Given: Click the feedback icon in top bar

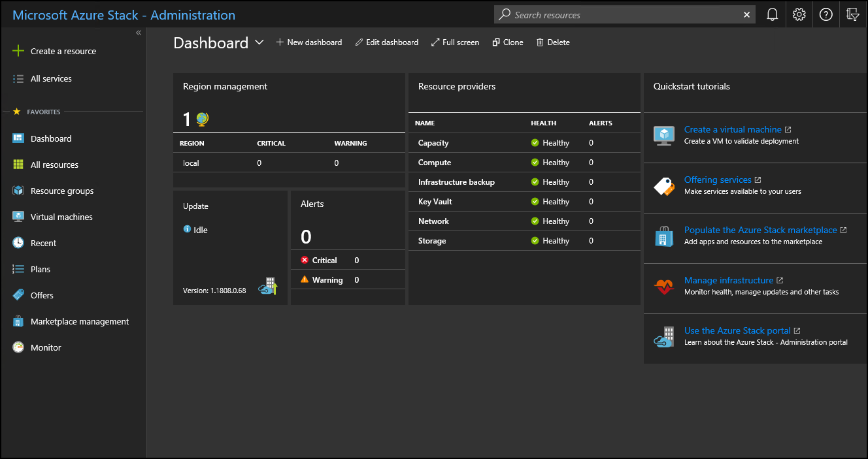Looking at the screenshot, I should (x=852, y=14).
